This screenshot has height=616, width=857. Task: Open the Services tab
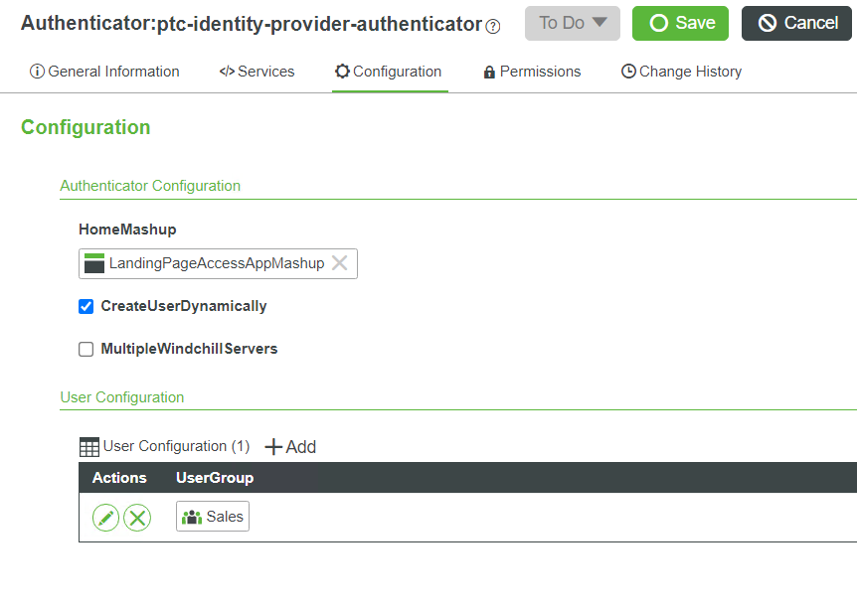pos(257,72)
